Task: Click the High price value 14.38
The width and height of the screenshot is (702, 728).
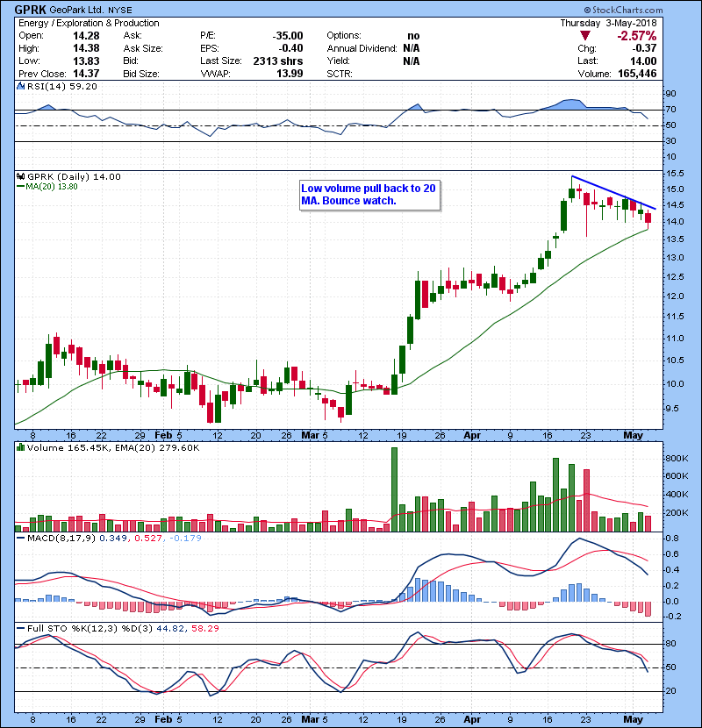Action: 86,48
